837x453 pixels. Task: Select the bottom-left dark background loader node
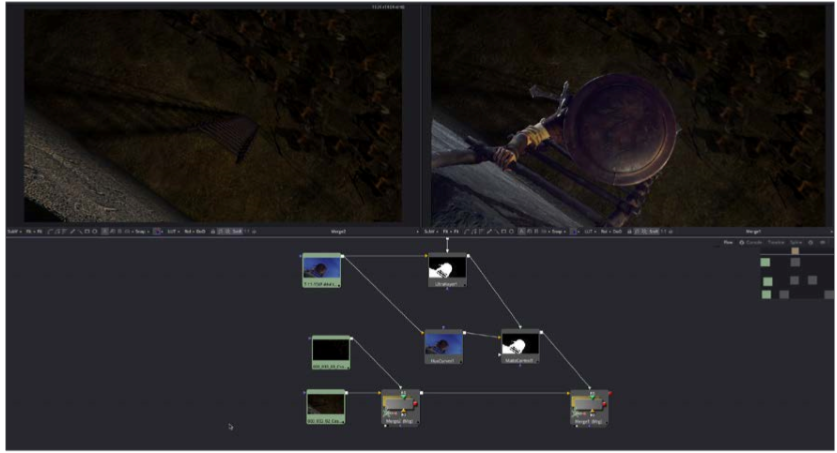pos(325,405)
